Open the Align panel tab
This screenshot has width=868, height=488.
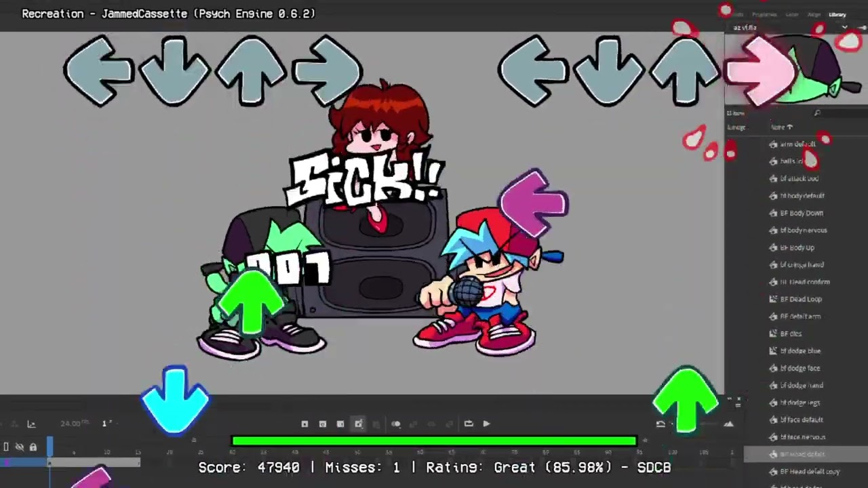click(x=814, y=14)
